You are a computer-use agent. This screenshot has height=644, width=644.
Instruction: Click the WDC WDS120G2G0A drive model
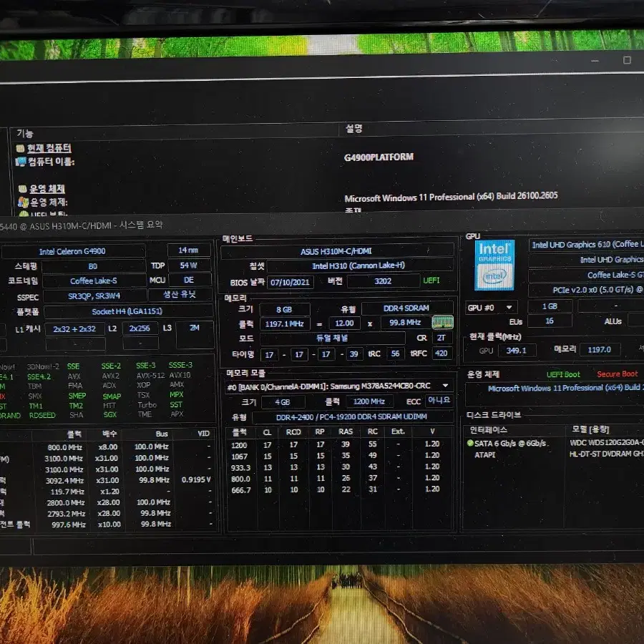pos(607,442)
